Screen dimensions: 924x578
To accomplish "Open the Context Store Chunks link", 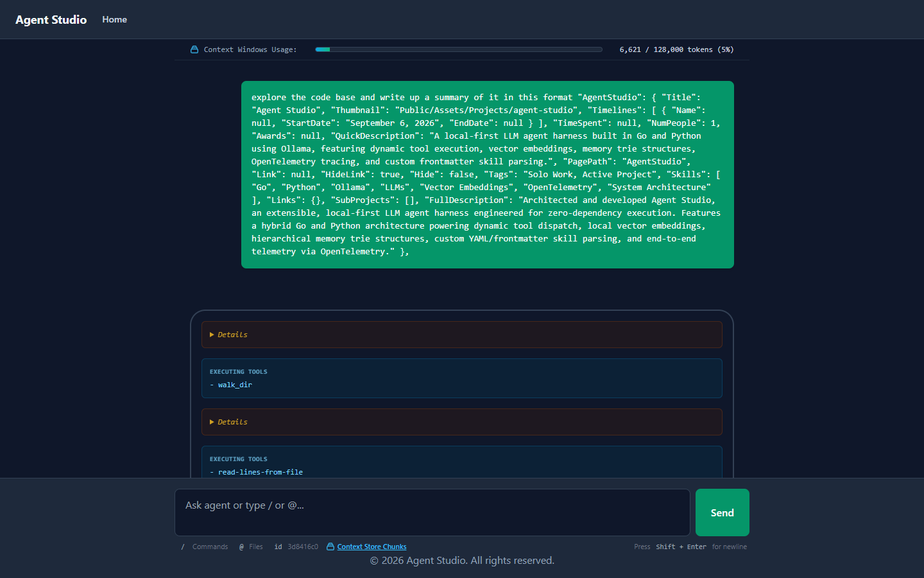I will point(372,547).
